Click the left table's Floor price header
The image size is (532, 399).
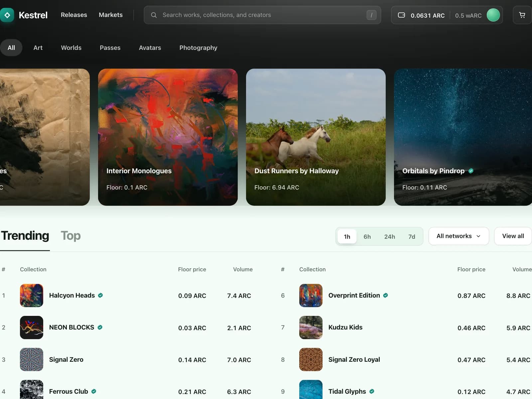[192, 269]
